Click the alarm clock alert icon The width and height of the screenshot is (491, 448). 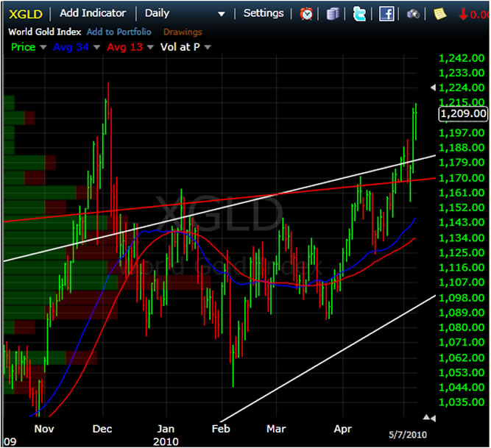[x=305, y=13]
